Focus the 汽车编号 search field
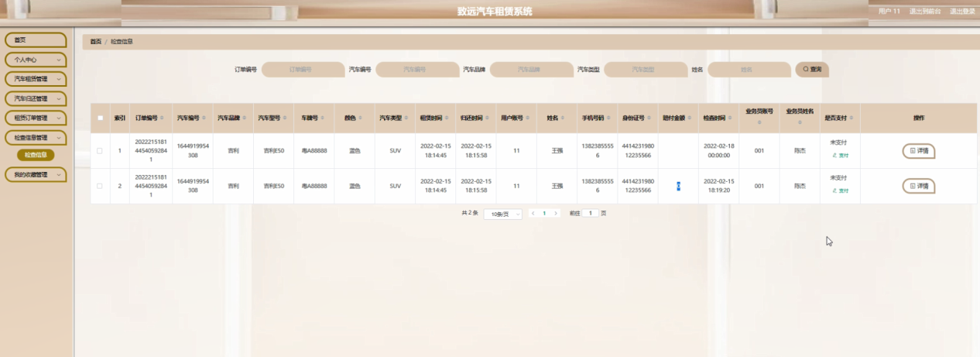The image size is (980, 357). [x=416, y=70]
